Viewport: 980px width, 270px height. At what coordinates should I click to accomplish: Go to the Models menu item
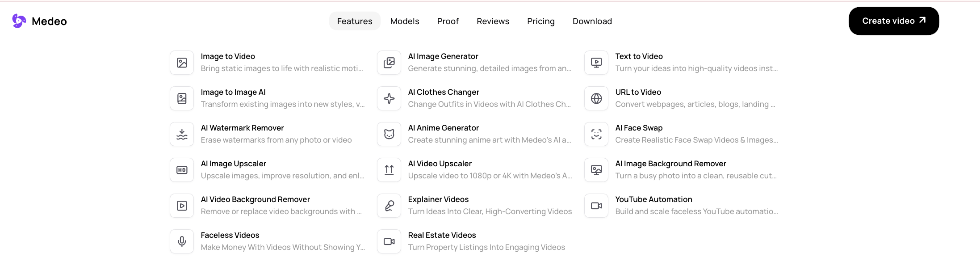[x=405, y=21]
